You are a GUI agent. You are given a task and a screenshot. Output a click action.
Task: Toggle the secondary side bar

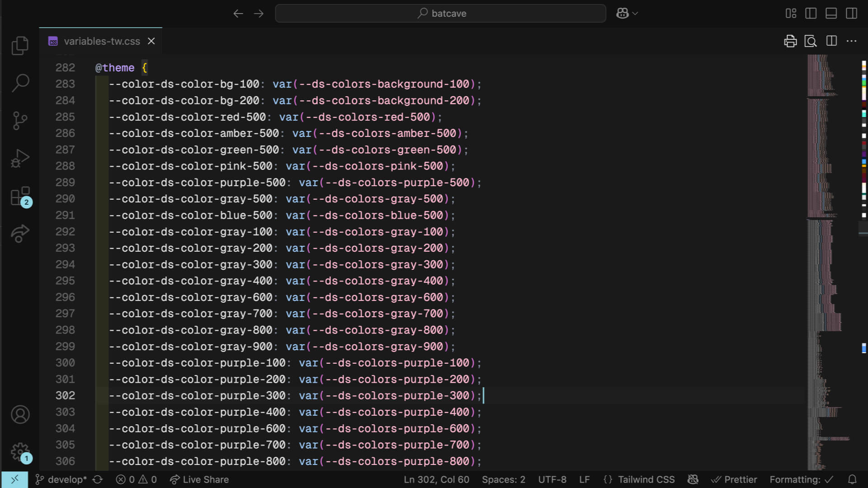coord(852,14)
